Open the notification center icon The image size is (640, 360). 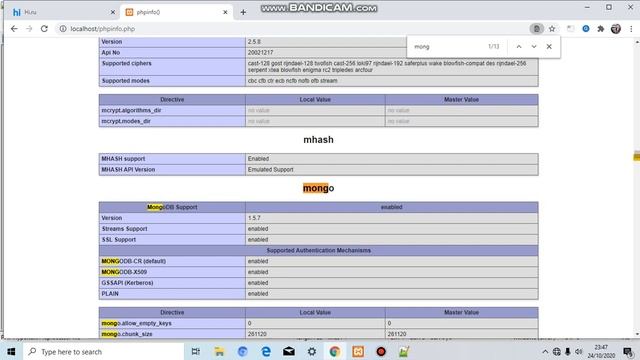coord(628,351)
